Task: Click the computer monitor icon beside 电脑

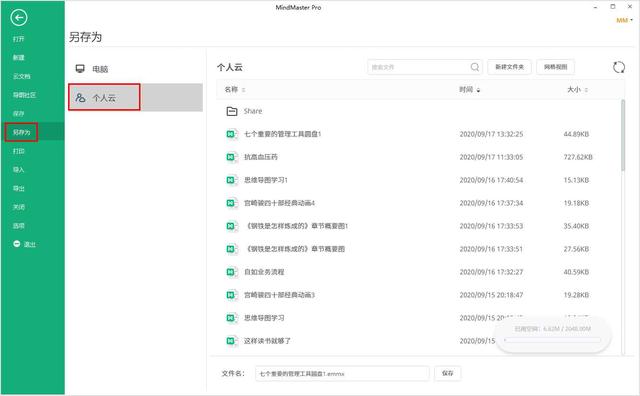Action: coord(80,69)
